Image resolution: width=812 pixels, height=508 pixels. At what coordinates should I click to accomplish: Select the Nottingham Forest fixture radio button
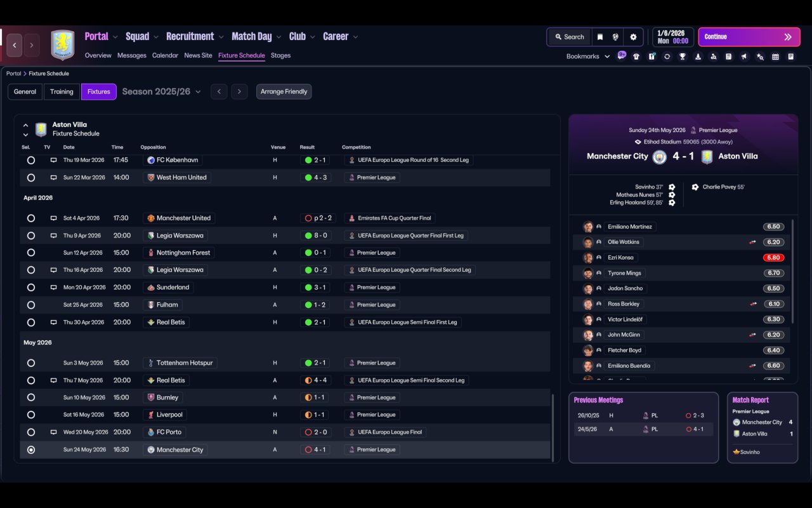tap(31, 253)
